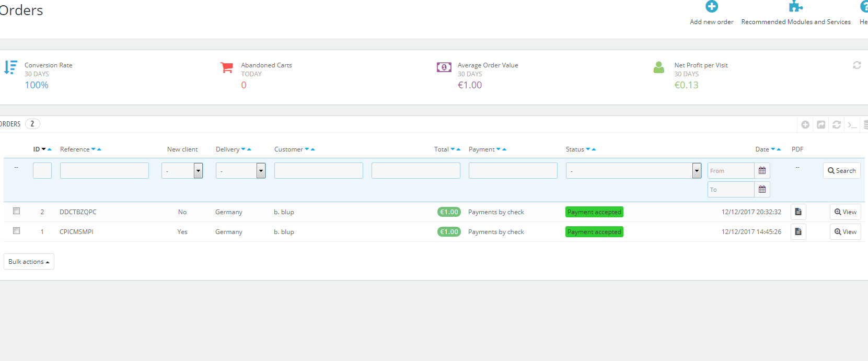Select checkbox for order DDCTBZQPC
Screen dimensions: 868x361
pyautogui.click(x=17, y=211)
